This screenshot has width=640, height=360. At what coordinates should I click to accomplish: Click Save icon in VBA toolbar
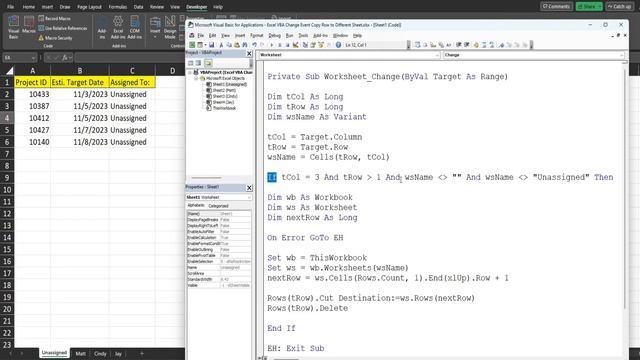[x=211, y=45]
